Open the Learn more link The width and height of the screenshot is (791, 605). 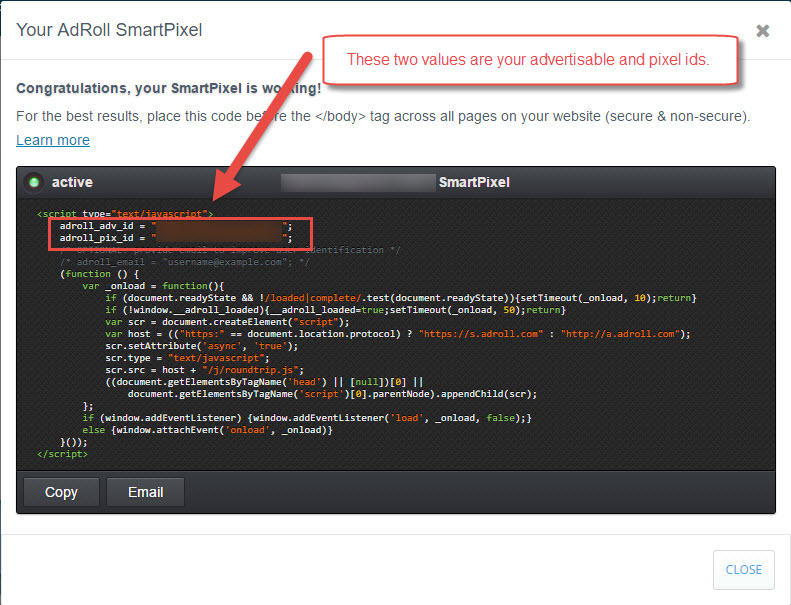[x=53, y=140]
